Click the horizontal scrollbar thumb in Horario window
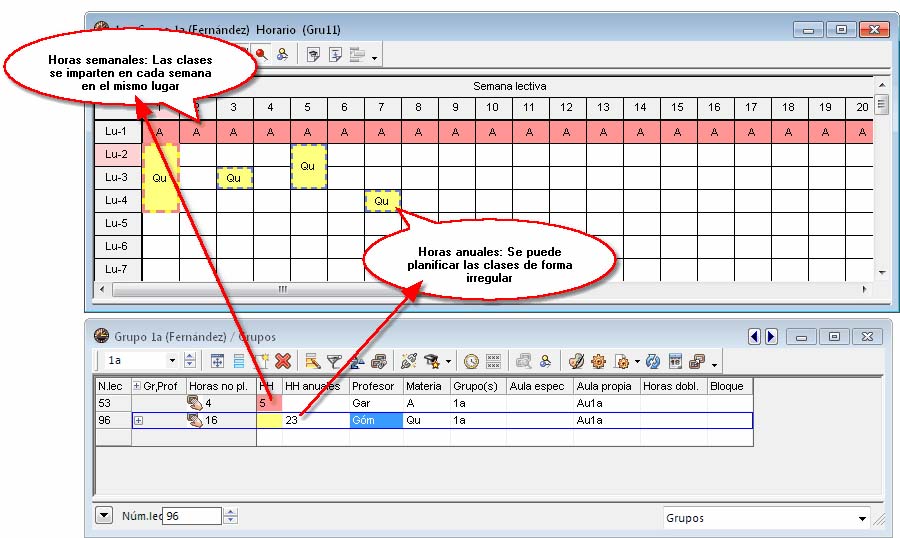Screen dimensions: 900x538 click(281, 289)
